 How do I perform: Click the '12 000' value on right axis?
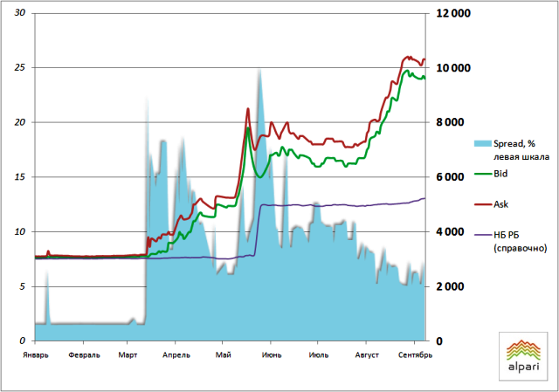[x=454, y=13]
